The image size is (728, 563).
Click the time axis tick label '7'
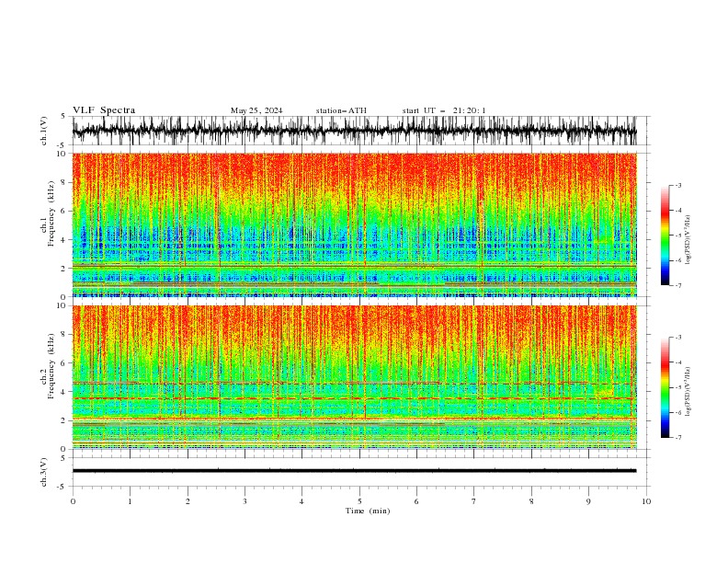(474, 501)
